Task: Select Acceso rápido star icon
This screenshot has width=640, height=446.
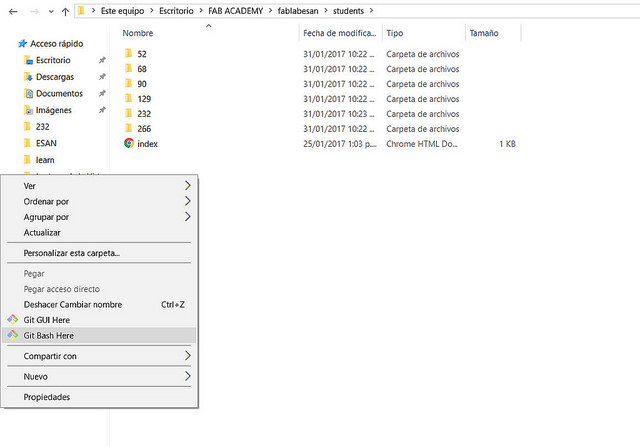Action: pos(22,43)
